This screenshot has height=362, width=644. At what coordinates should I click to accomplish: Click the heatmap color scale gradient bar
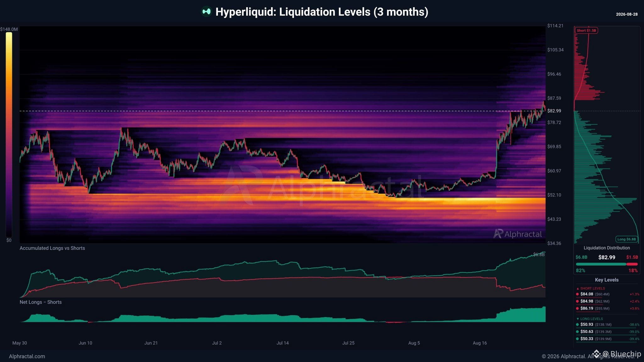9,134
